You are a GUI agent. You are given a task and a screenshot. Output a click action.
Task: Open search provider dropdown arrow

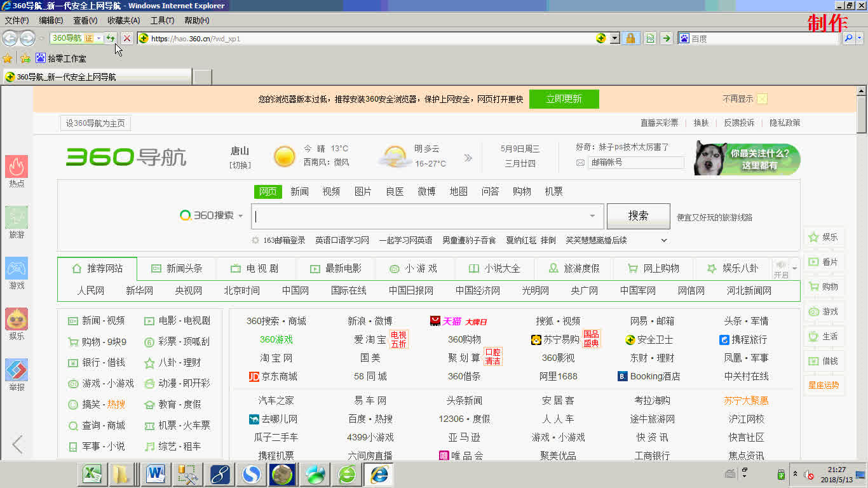pyautogui.click(x=860, y=38)
